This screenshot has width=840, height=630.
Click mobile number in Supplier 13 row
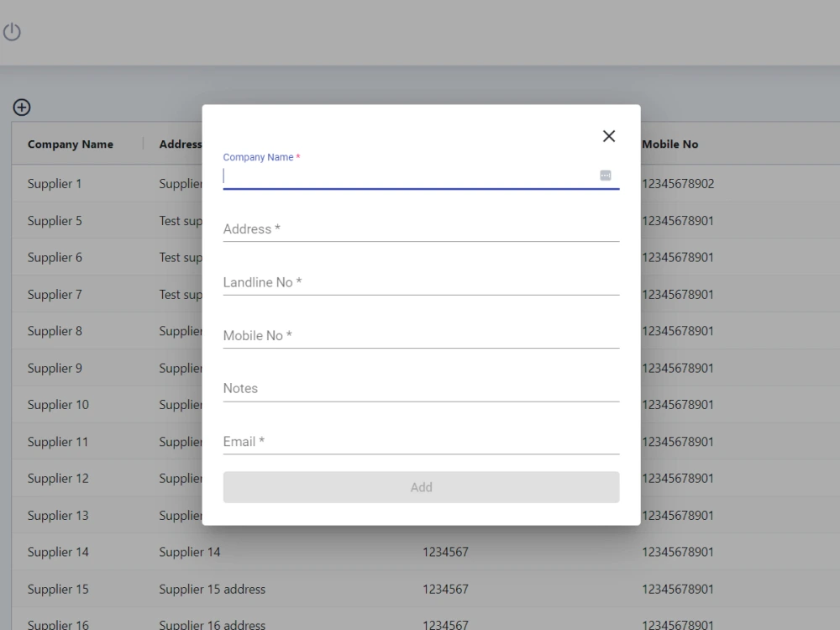pos(678,516)
